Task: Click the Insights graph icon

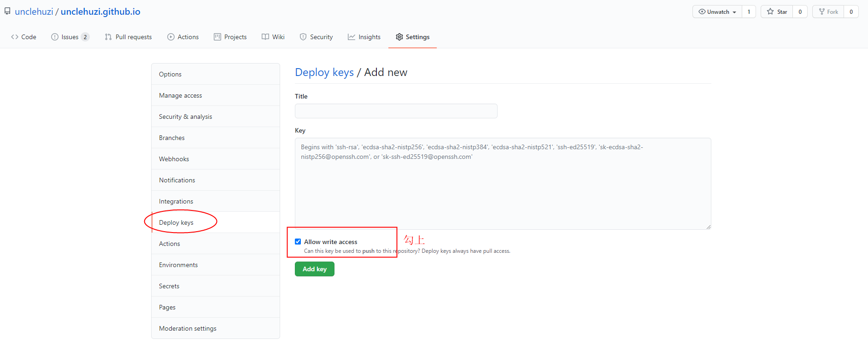Action: click(x=352, y=37)
